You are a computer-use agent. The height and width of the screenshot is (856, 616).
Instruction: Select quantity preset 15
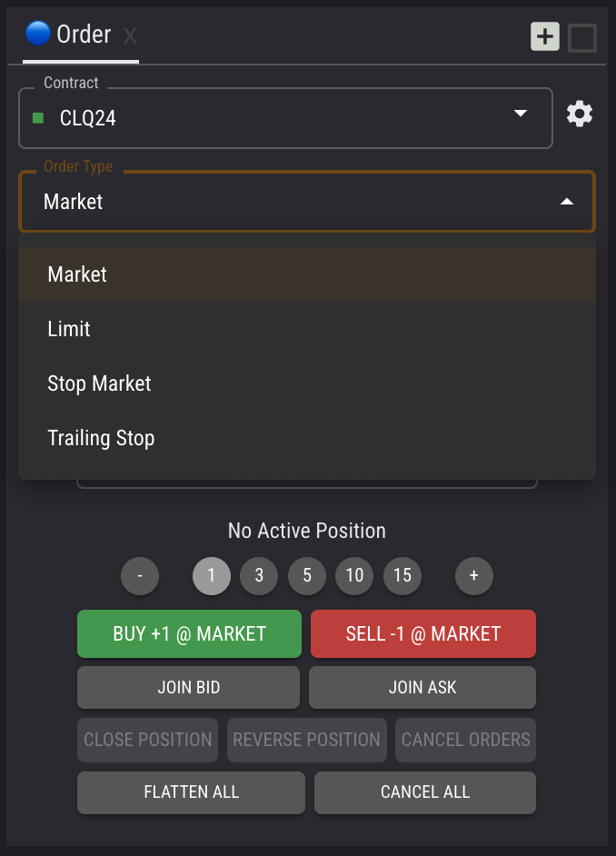tap(402, 575)
